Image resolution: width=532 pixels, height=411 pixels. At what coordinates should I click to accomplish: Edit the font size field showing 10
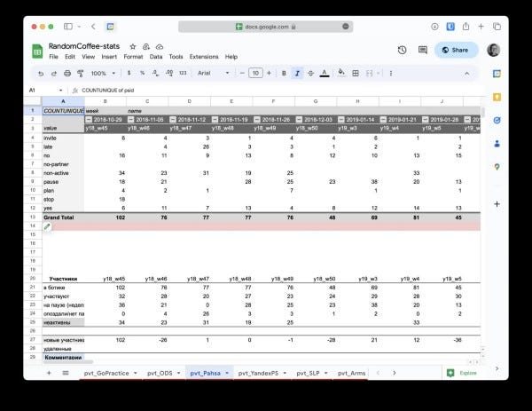point(255,73)
